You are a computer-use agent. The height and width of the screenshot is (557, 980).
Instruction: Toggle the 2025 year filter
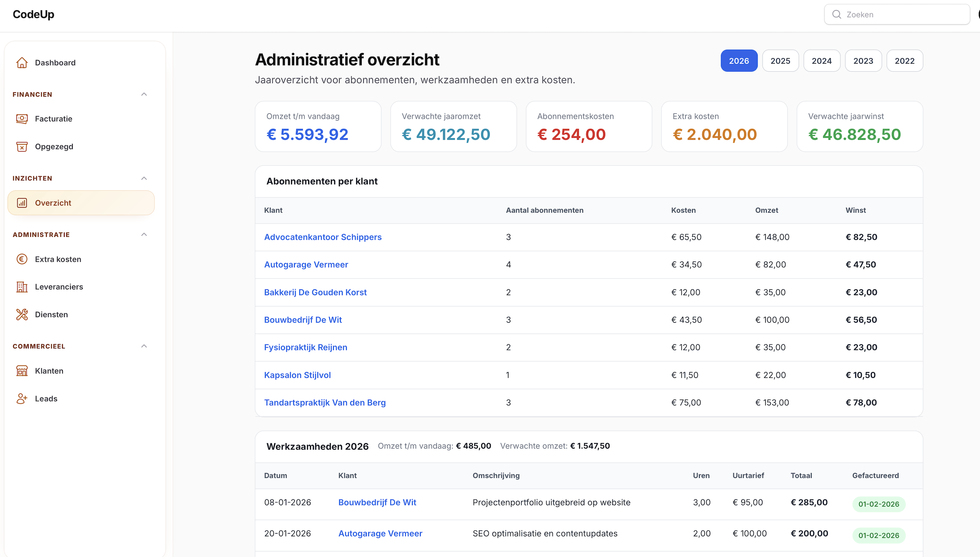pyautogui.click(x=780, y=60)
